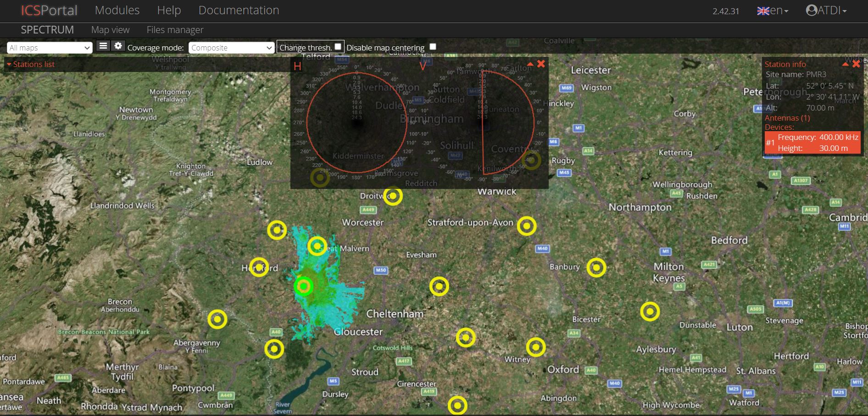Click the version number 2.42.31
The width and height of the screenshot is (868, 416).
click(x=726, y=11)
